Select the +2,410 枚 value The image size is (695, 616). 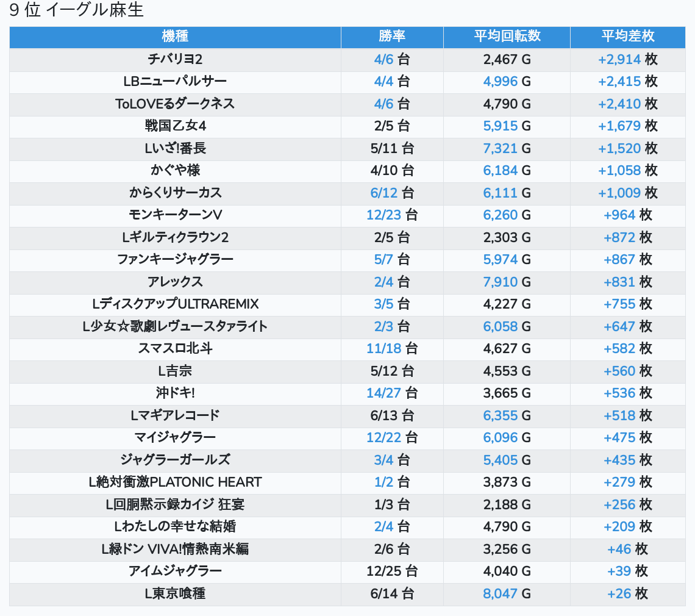[627, 104]
